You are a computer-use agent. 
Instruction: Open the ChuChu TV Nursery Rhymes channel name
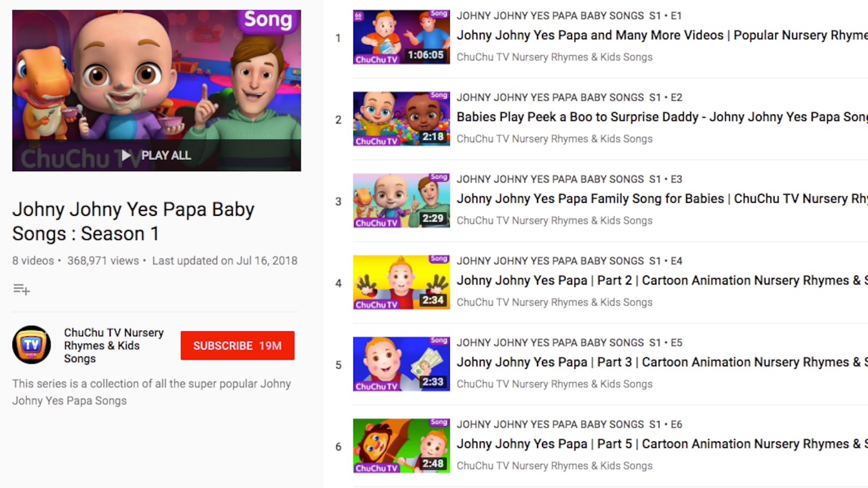pyautogui.click(x=113, y=345)
